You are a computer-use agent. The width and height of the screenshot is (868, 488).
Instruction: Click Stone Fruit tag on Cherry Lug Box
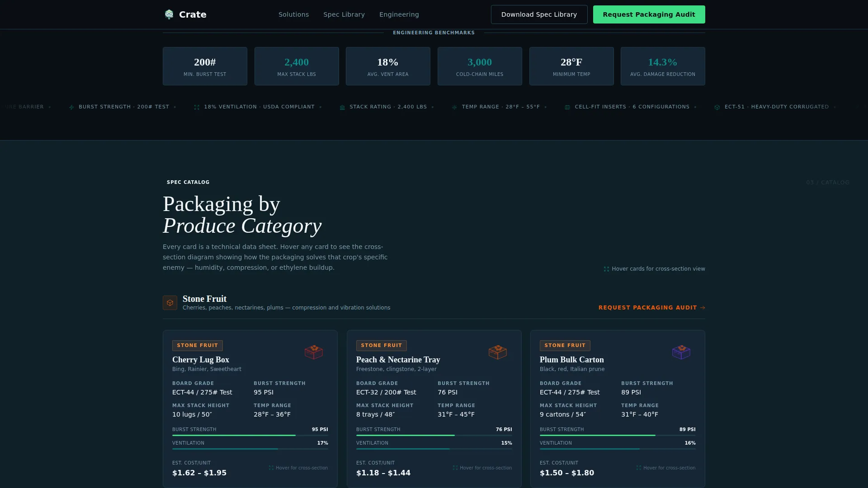point(198,346)
